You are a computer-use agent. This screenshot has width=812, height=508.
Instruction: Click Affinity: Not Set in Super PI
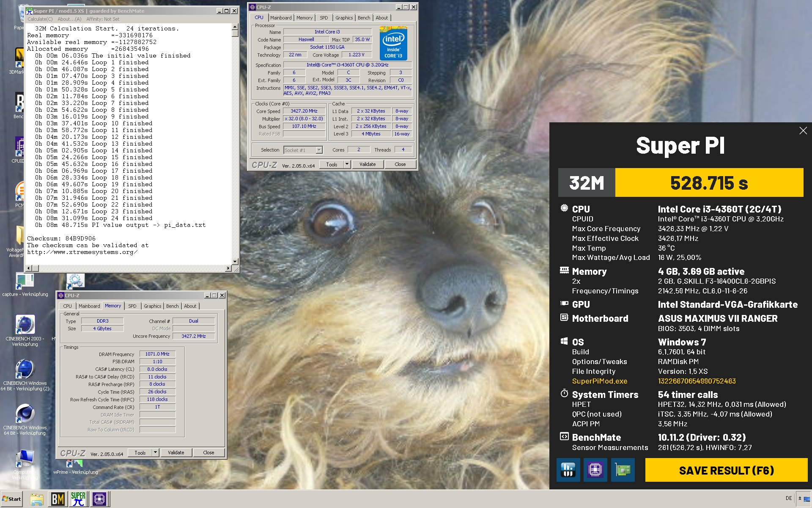pyautogui.click(x=103, y=19)
